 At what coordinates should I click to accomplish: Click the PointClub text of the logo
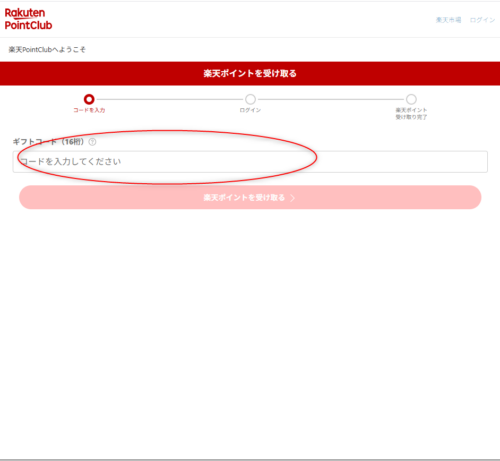[28, 25]
